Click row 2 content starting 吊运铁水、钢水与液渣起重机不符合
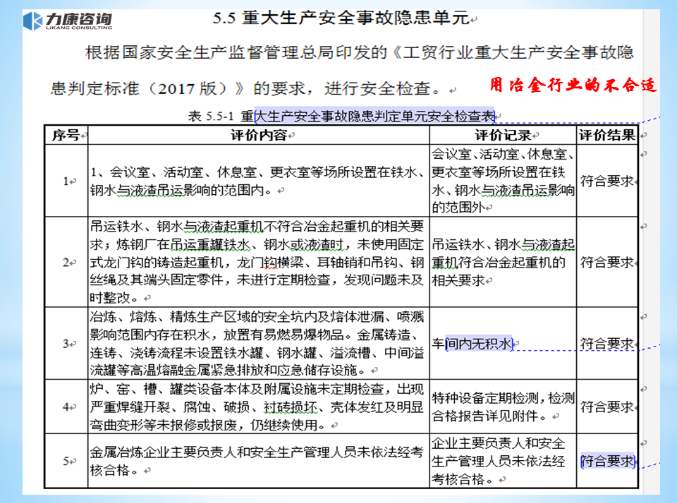The height and width of the screenshot is (503, 677). (257, 262)
